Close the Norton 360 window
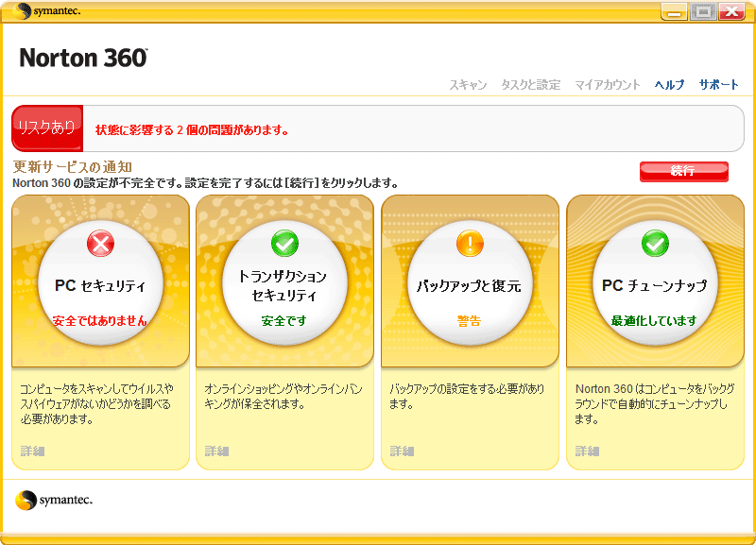 click(x=731, y=11)
